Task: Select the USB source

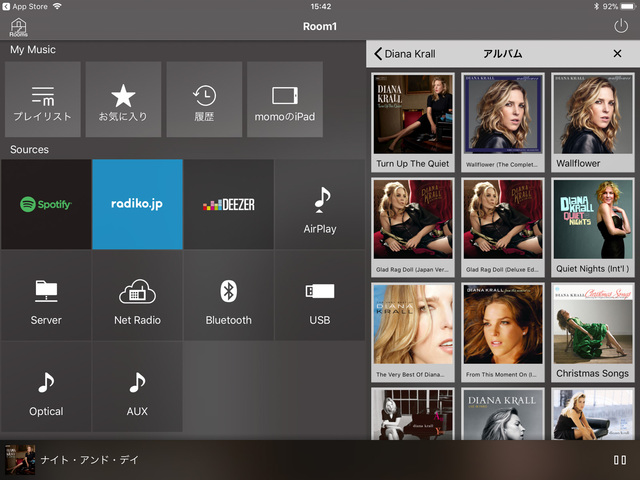Action: (320, 296)
